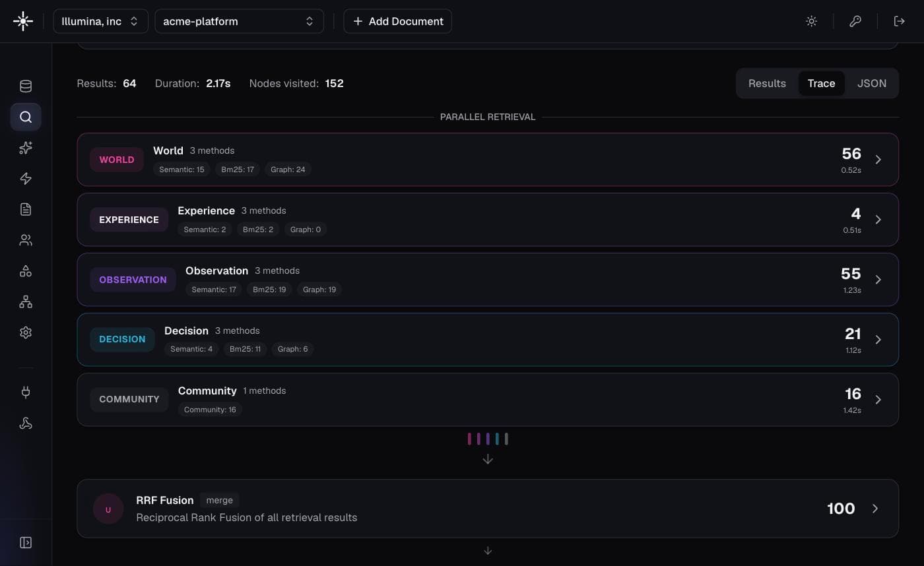Click the logout icon in header
924x566 pixels.
899,21
